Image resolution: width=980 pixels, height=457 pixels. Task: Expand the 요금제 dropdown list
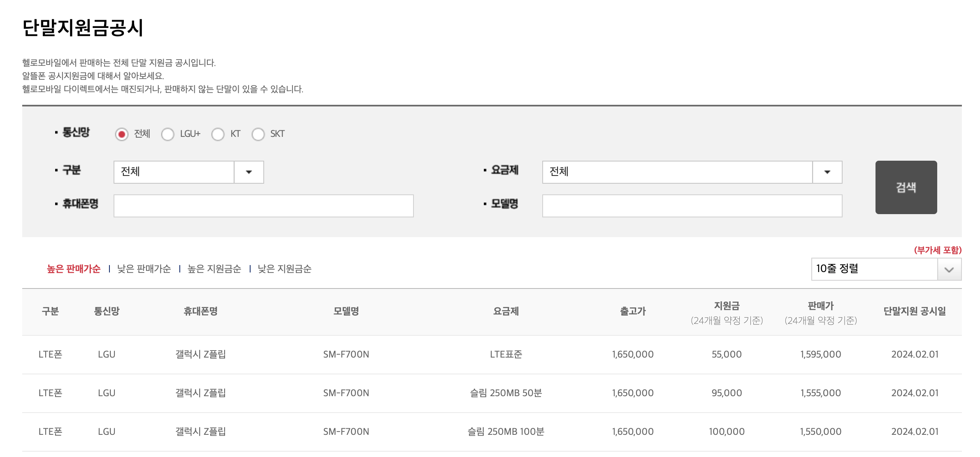[x=827, y=172]
